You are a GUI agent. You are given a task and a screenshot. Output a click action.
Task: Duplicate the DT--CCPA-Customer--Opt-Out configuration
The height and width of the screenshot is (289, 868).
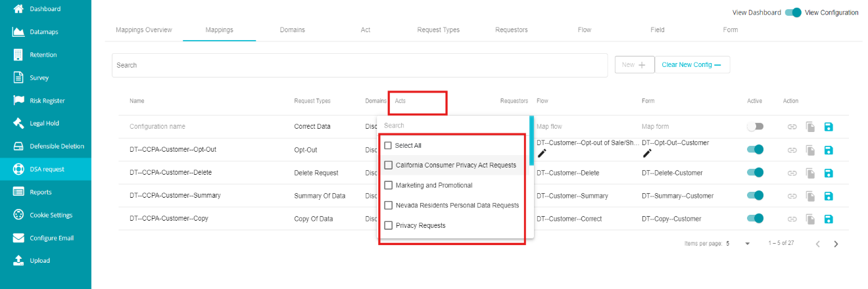point(810,150)
